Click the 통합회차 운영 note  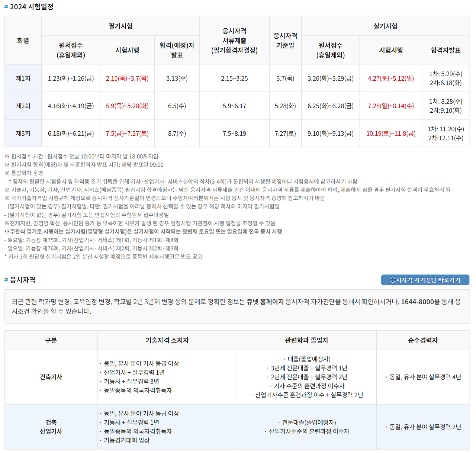[x=24, y=173]
